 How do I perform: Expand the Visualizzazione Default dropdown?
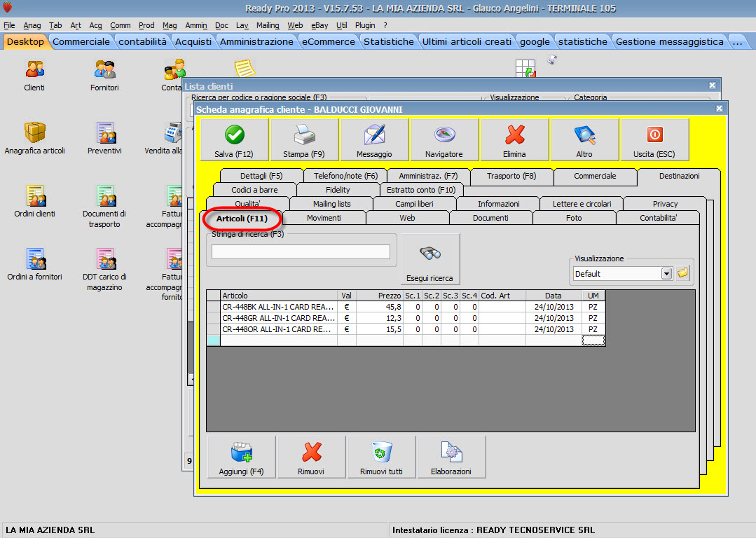click(x=666, y=274)
